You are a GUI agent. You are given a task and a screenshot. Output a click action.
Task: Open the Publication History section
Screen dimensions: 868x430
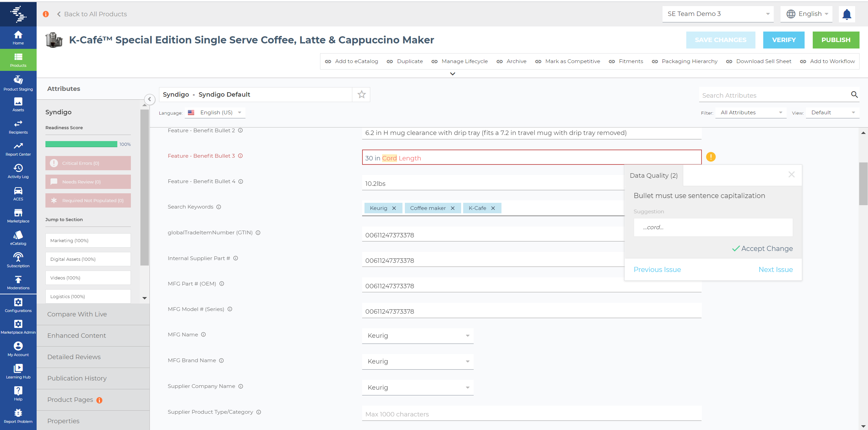click(x=77, y=378)
